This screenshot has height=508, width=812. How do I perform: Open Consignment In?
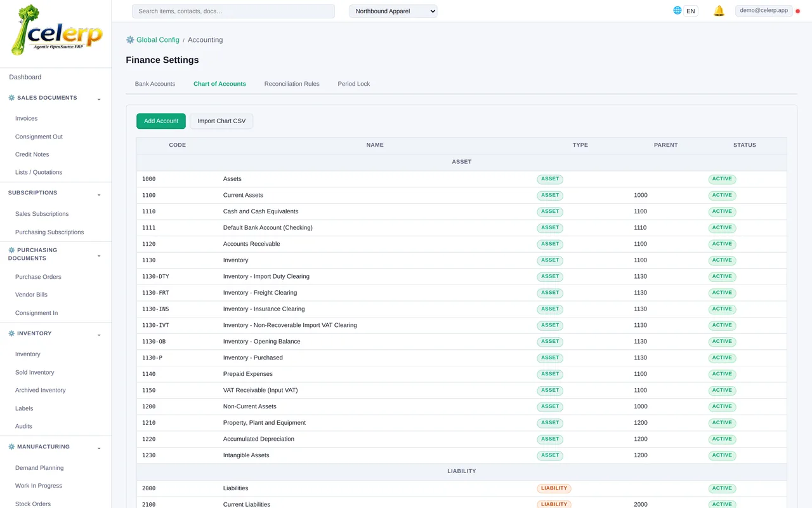click(36, 313)
